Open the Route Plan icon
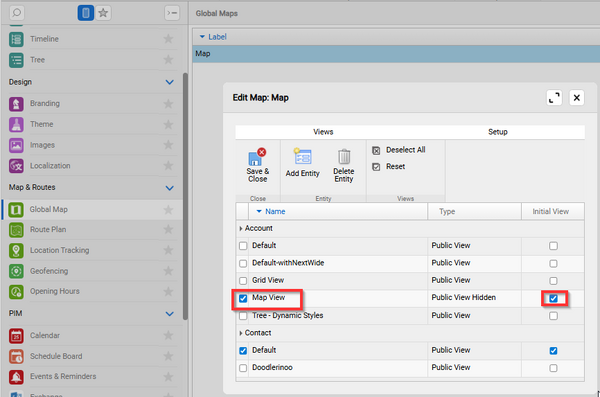Screen dimensions: 600x397 click(16, 230)
